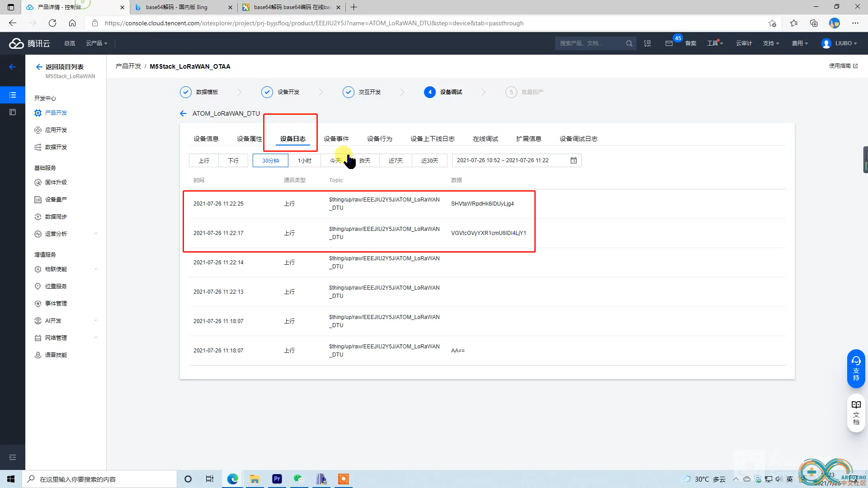Click the search magnifier icon in header
The image size is (868, 488).
[629, 43]
